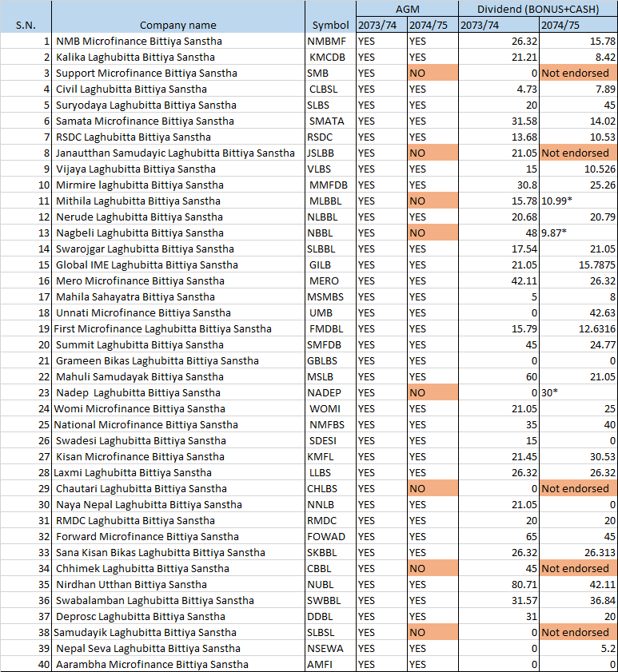618x672 pixels.
Task: Click the orange 'NO' cell in SMB row
Action: pyautogui.click(x=433, y=74)
